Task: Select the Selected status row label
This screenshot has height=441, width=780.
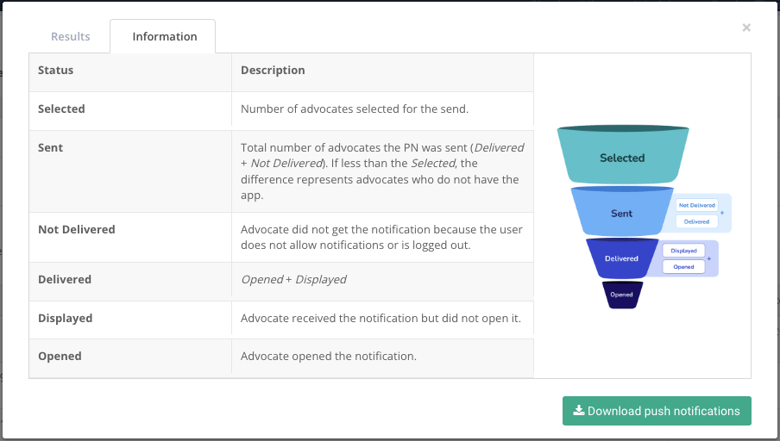Action: click(x=62, y=109)
